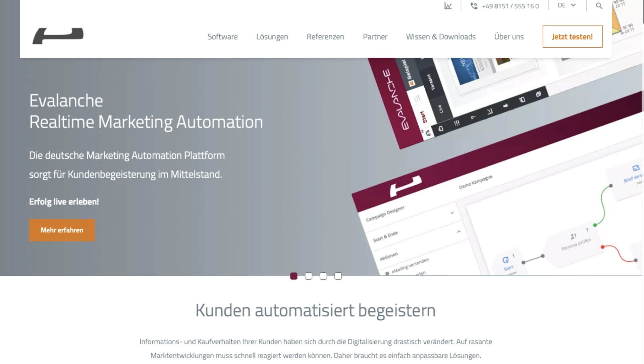The width and height of the screenshot is (644, 364).
Task: Click the Jetzt testen! button
Action: tap(572, 36)
